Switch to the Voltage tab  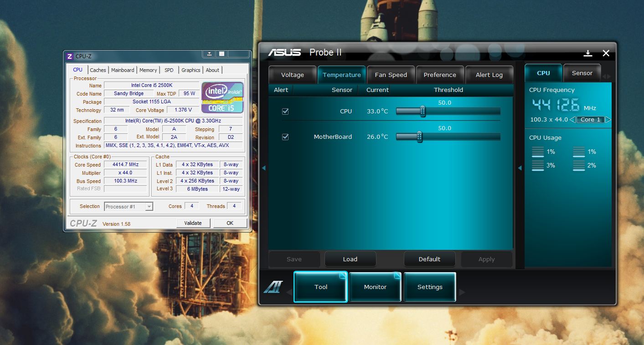pos(292,75)
